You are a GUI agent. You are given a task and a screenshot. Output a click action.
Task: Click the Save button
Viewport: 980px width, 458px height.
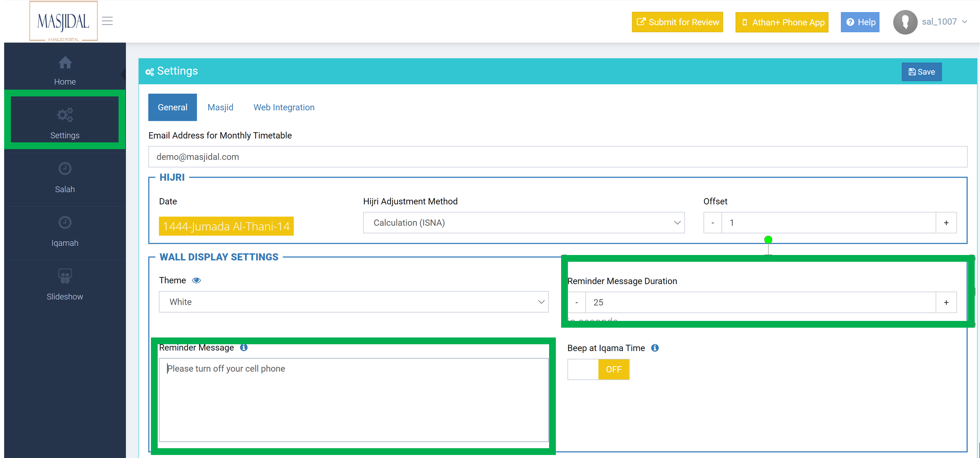point(921,72)
